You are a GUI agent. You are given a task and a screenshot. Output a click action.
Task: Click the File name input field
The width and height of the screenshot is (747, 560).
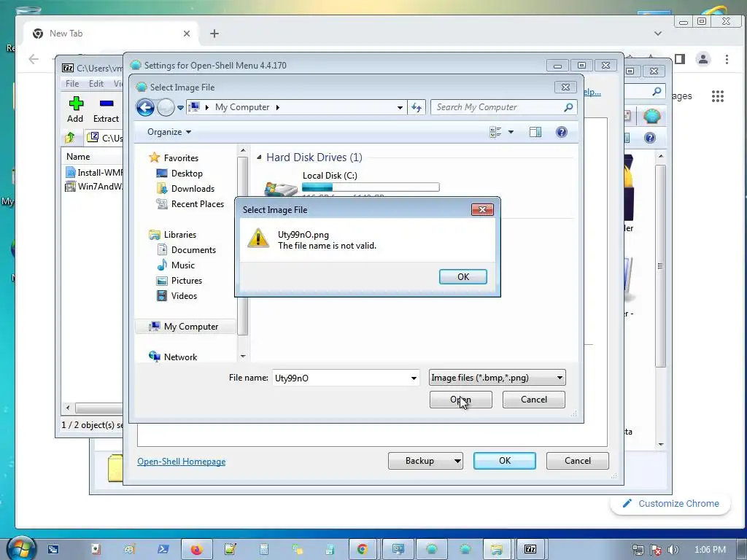(340, 378)
